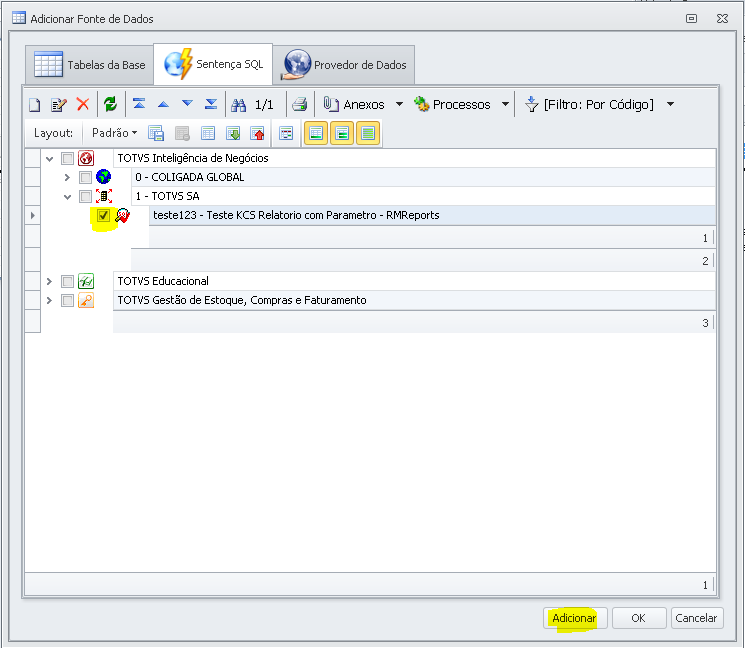Select the 1 - TOTVS SA row text
The image size is (745, 648).
[167, 196]
